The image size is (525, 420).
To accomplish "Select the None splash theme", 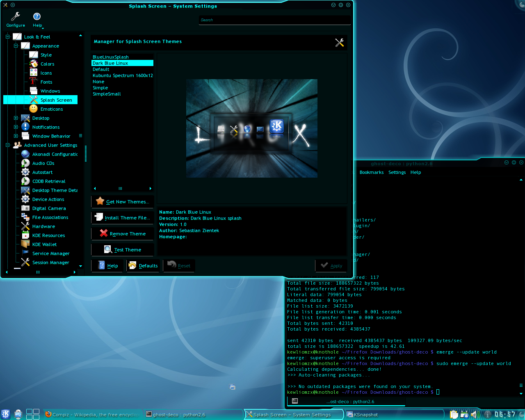I will tap(122, 82).
